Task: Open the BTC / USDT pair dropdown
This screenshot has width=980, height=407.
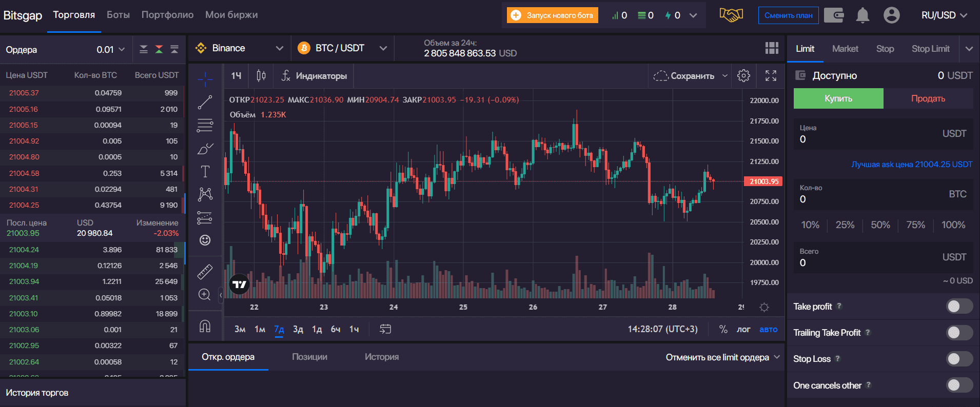Action: [x=342, y=48]
